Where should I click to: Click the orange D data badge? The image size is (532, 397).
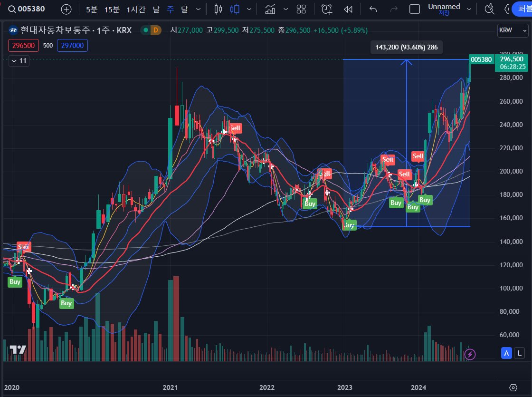click(156, 30)
